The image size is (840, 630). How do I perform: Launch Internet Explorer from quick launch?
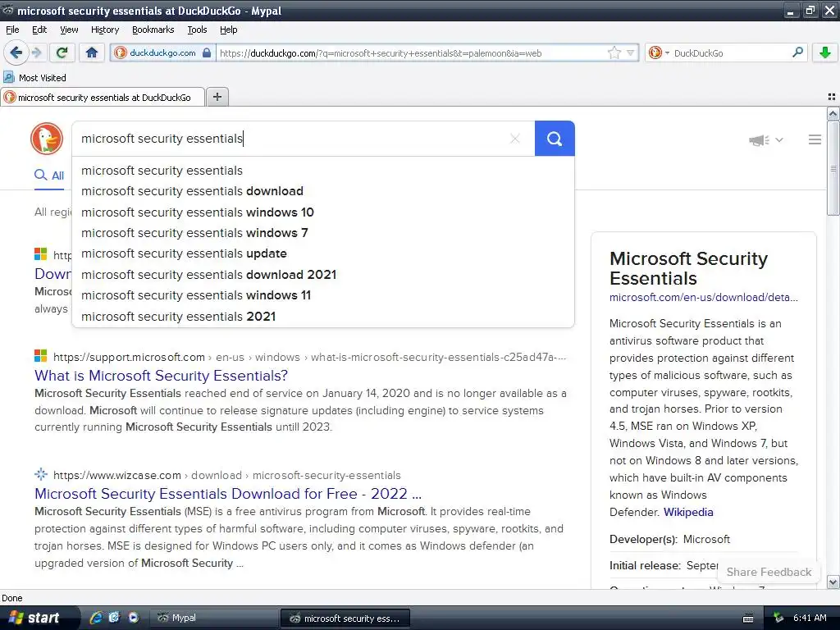click(x=97, y=618)
